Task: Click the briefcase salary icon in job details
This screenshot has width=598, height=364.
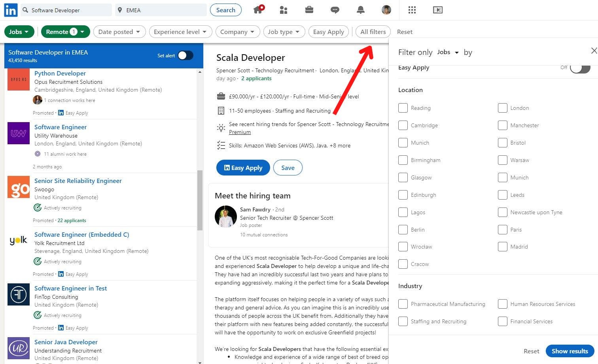Action: [x=221, y=96]
